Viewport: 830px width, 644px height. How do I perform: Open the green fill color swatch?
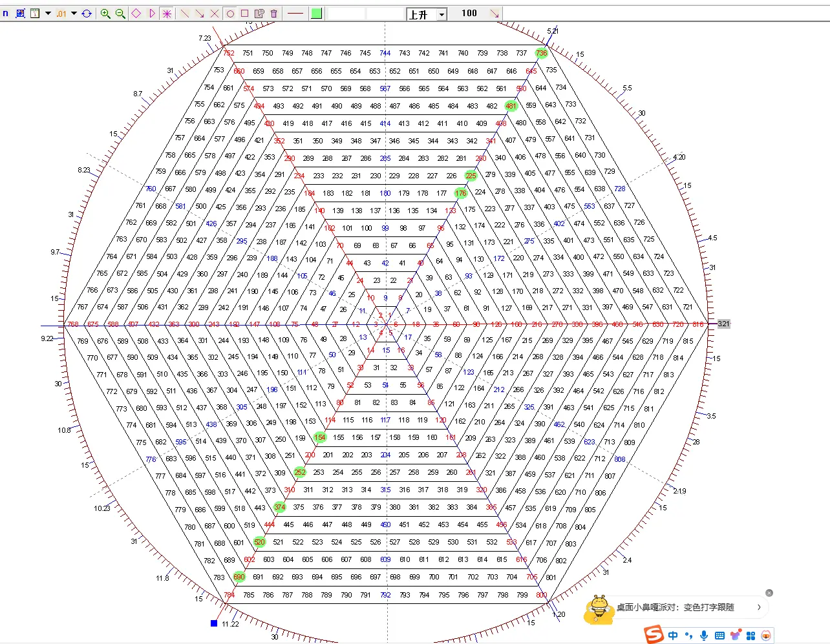click(x=316, y=13)
